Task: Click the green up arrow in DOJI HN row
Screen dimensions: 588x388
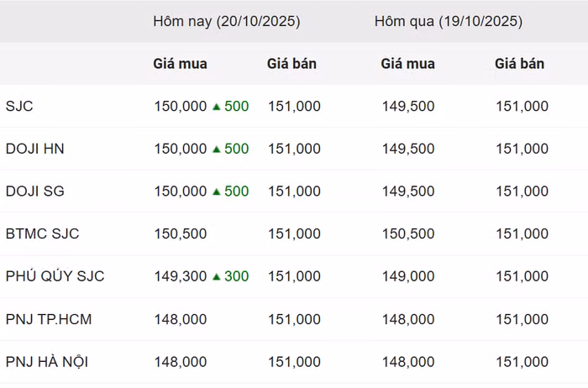Action: (216, 149)
